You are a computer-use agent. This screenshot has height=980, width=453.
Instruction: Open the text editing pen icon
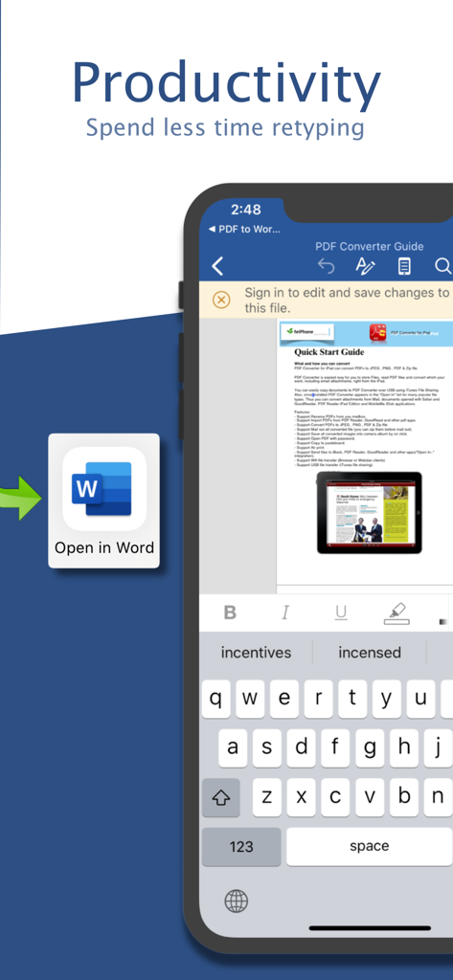366,266
